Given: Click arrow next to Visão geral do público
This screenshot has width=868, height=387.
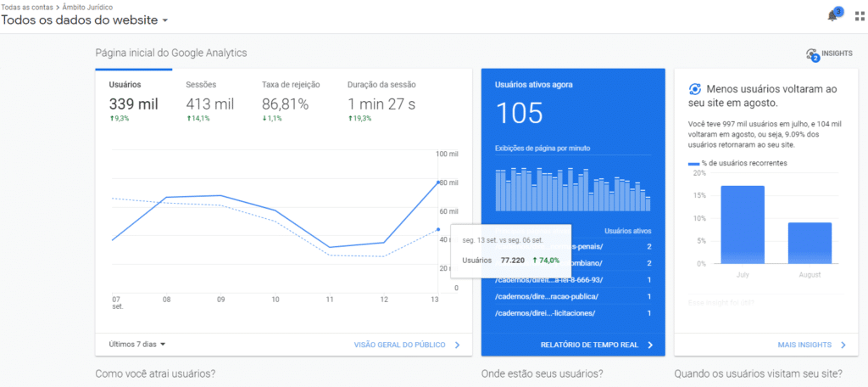Looking at the screenshot, I should (x=457, y=345).
